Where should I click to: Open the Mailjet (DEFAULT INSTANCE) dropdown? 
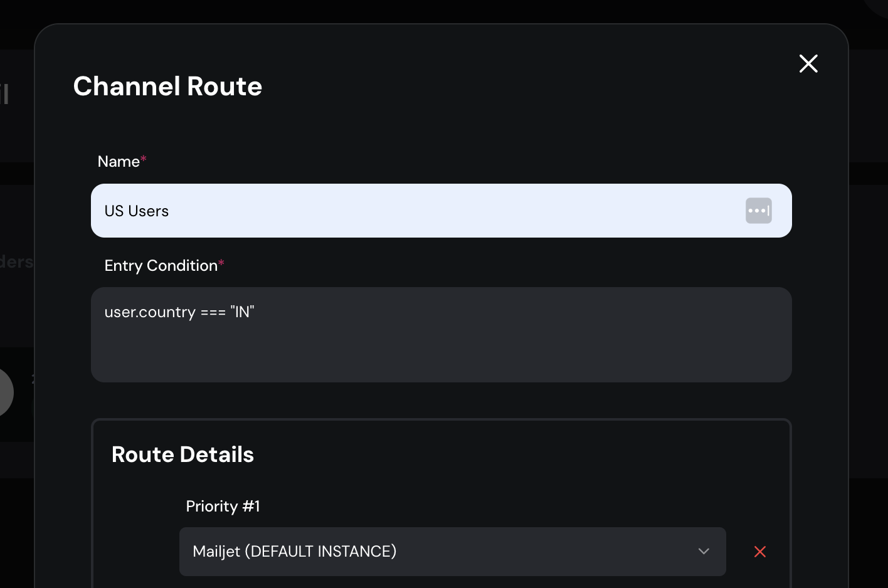[453, 552]
